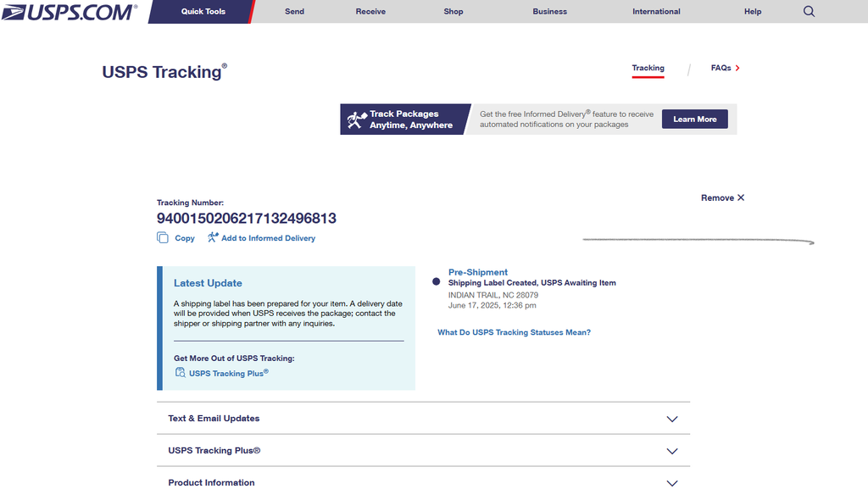The image size is (868, 489).
Task: Click the USPS Tracking Plus document icon
Action: click(180, 372)
